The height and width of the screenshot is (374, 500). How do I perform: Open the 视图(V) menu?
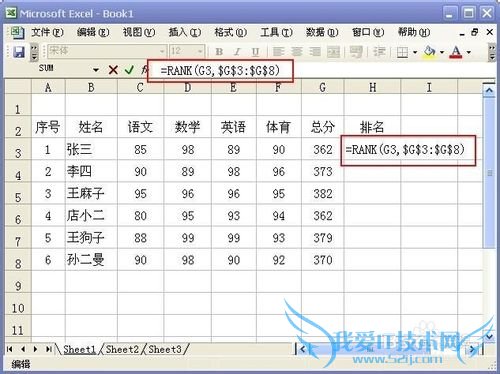coord(139,32)
